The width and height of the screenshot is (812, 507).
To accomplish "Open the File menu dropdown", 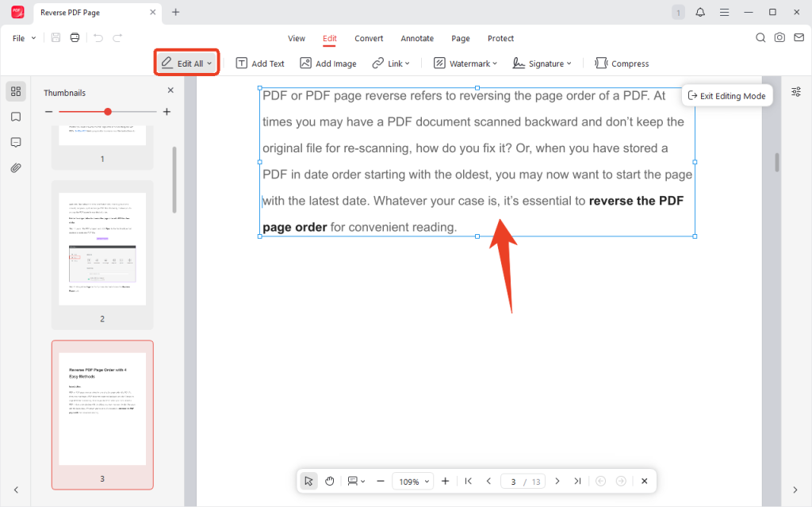I will (25, 38).
